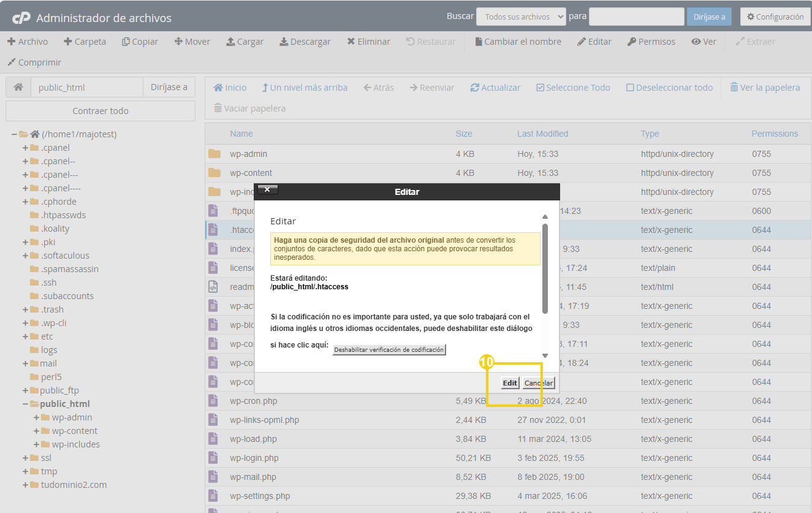Sort files by Size column header

point(464,134)
